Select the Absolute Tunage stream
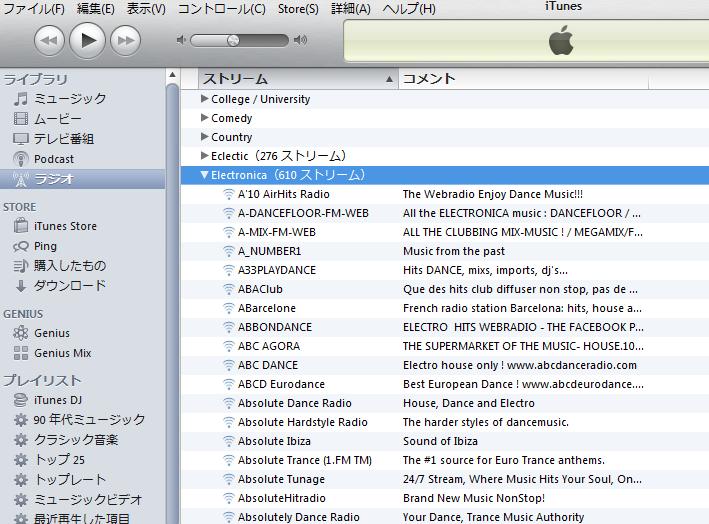 281,479
